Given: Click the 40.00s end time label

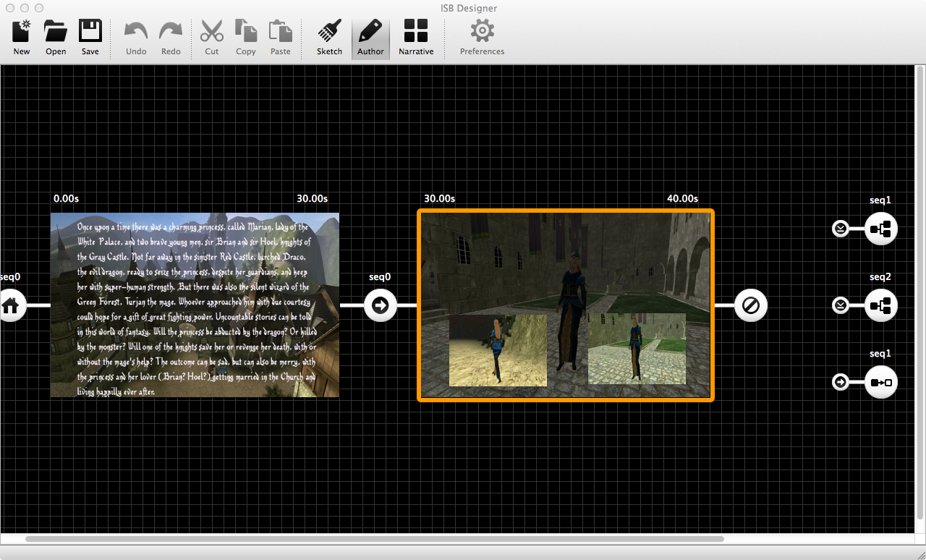Looking at the screenshot, I should coord(683,198).
